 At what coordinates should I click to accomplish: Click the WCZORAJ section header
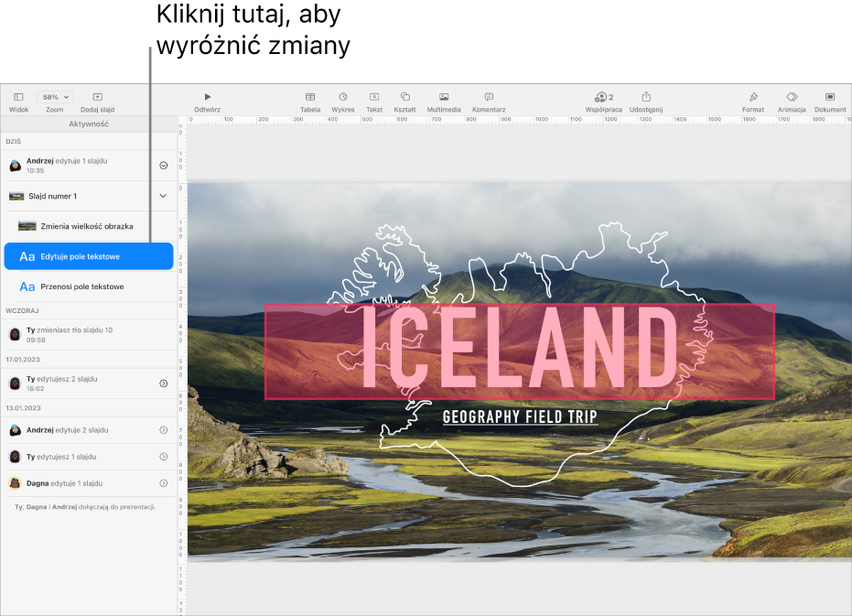22,310
